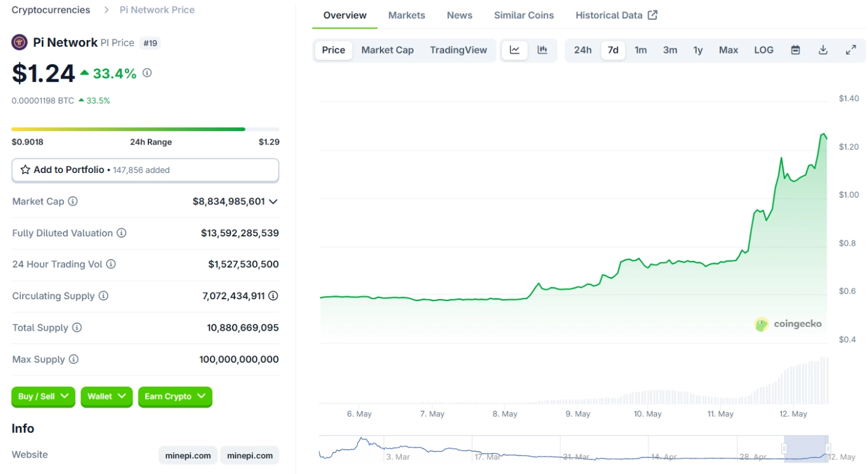Switch to line chart view icon

pos(515,50)
